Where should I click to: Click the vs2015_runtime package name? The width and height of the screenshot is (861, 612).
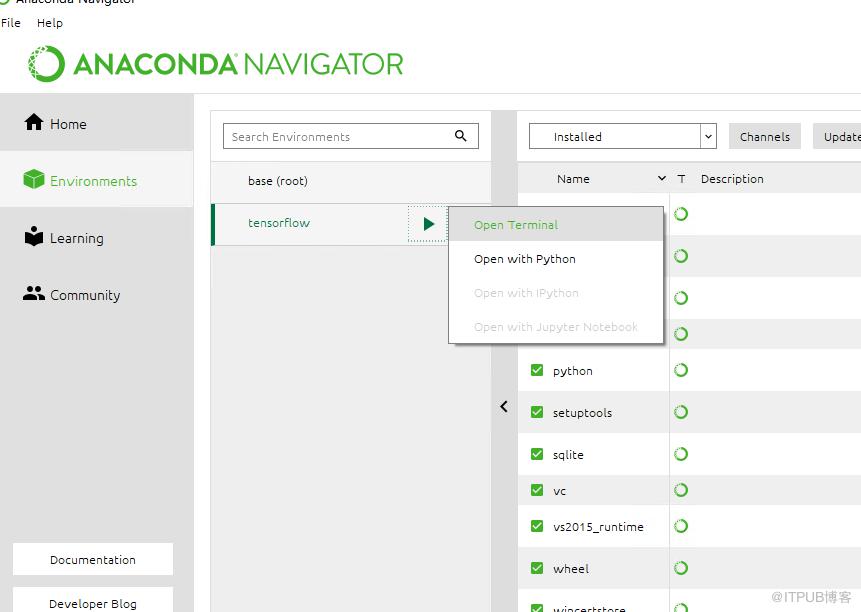598,527
